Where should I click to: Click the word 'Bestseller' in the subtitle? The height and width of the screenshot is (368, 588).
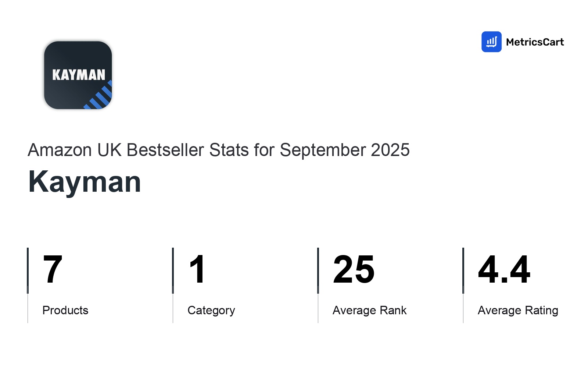[x=165, y=150]
